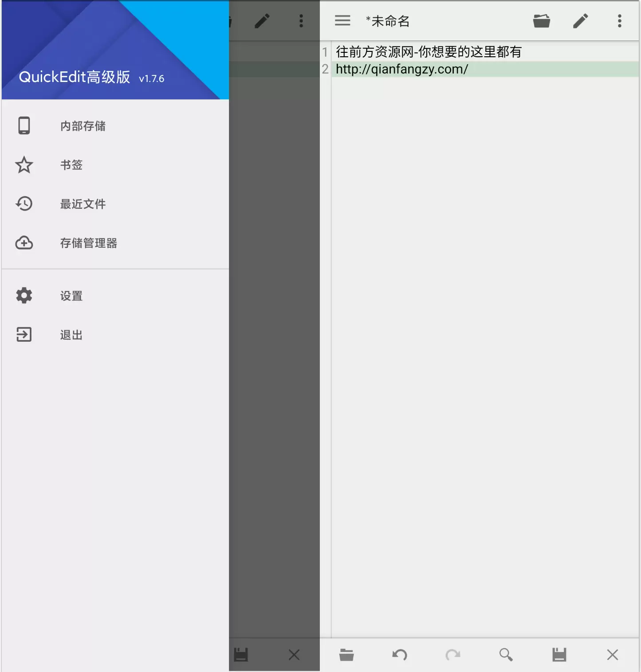Screen dimensions: 641x672
Task: Click the save floppy icon in right bottom bar
Action: coord(559,655)
